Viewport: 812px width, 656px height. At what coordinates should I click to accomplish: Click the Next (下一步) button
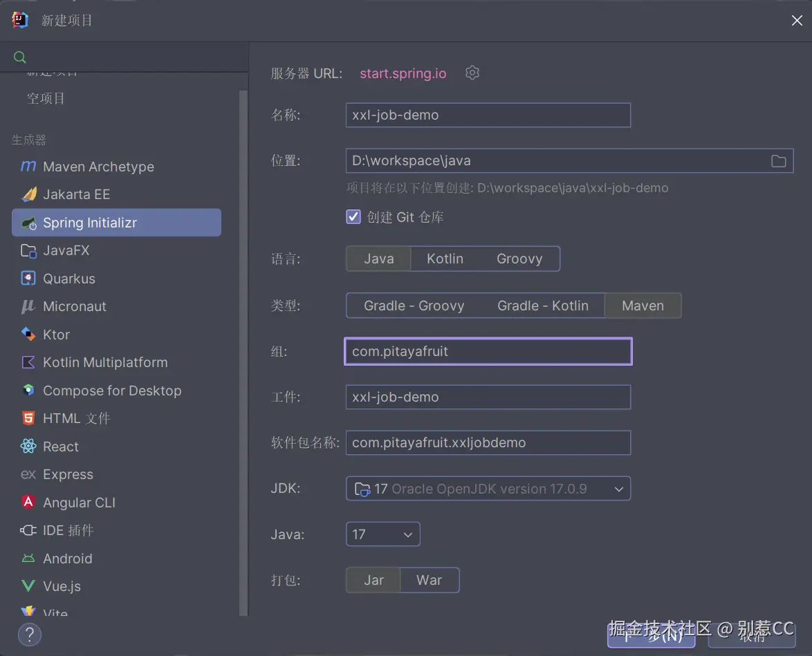[651, 635]
